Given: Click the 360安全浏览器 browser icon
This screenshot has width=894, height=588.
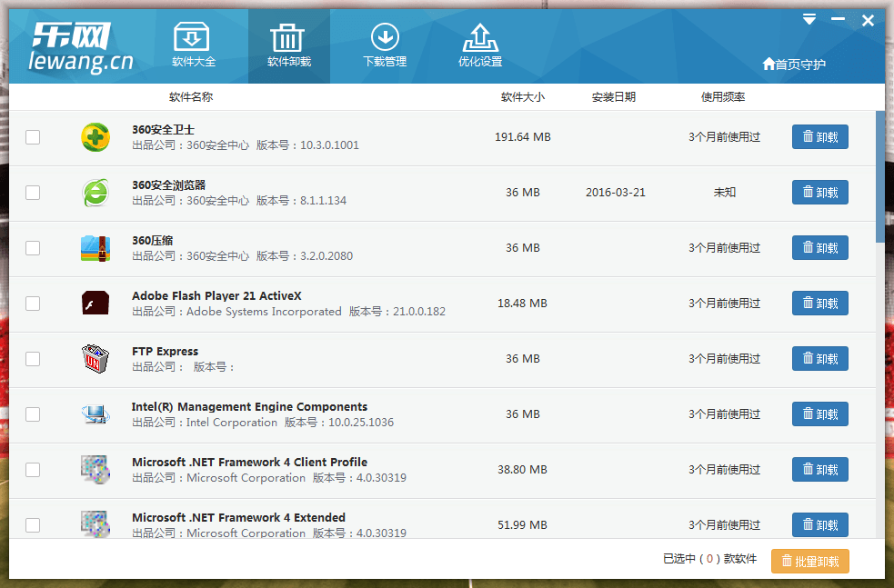Looking at the screenshot, I should click(x=95, y=193).
